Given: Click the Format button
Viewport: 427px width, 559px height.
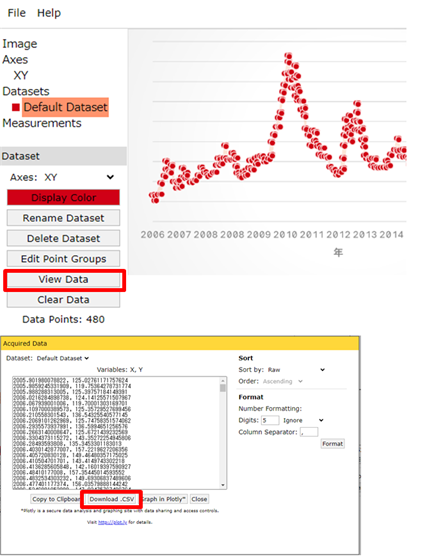Looking at the screenshot, I should (333, 444).
